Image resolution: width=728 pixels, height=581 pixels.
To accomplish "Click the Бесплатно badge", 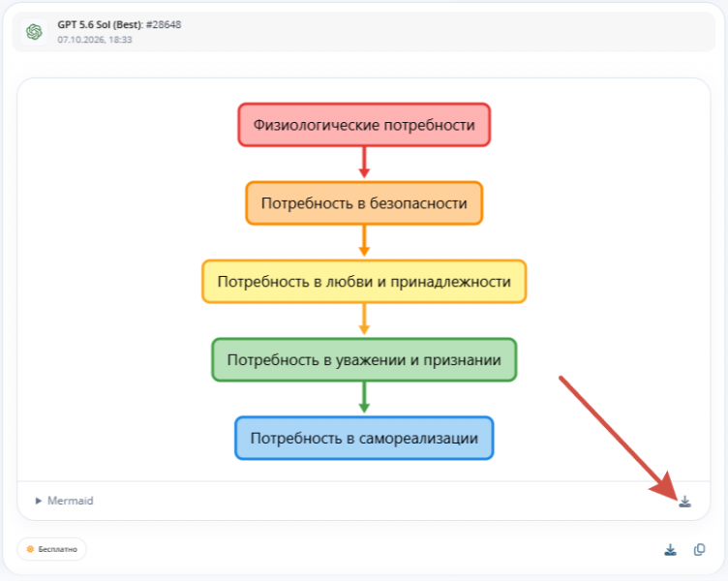I will pyautogui.click(x=52, y=549).
